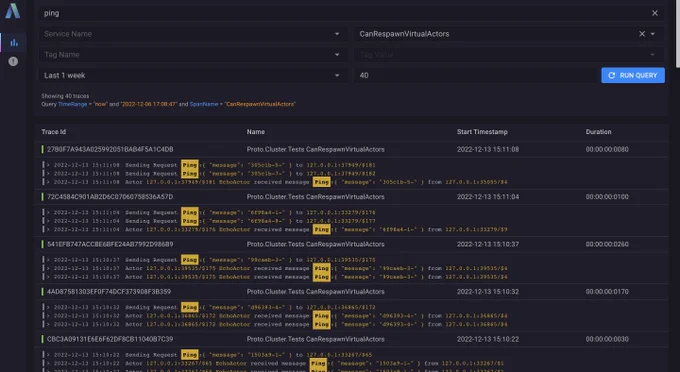
Task: Open trace 72C4584C901AB2D6C07060758536A57D
Action: [x=110, y=197]
